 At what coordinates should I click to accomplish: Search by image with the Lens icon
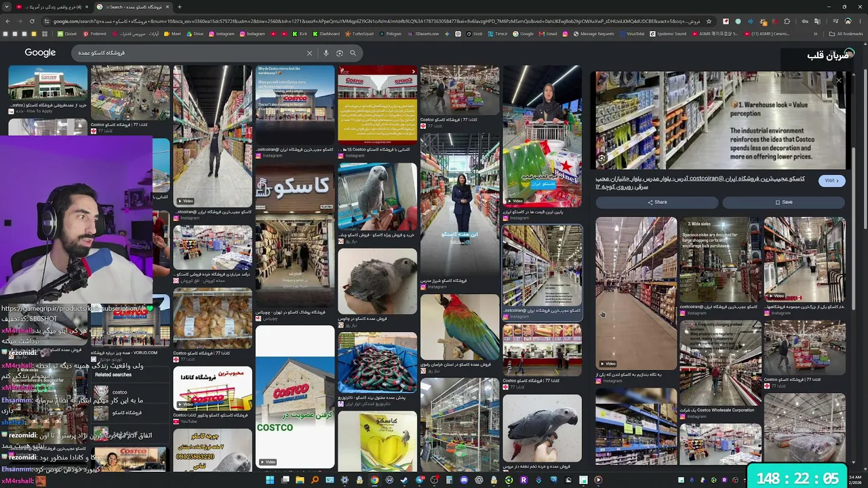point(339,53)
